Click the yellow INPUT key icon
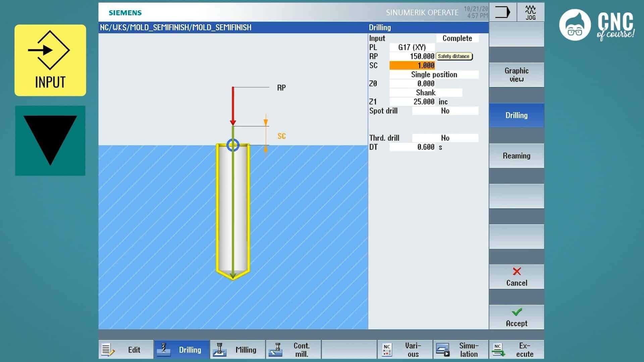This screenshot has width=644, height=362. (x=50, y=60)
